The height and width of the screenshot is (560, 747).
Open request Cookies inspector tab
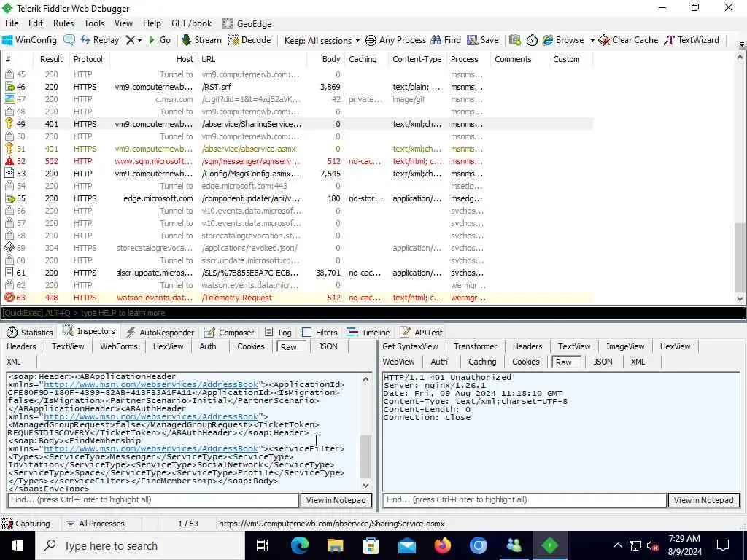coord(251,346)
